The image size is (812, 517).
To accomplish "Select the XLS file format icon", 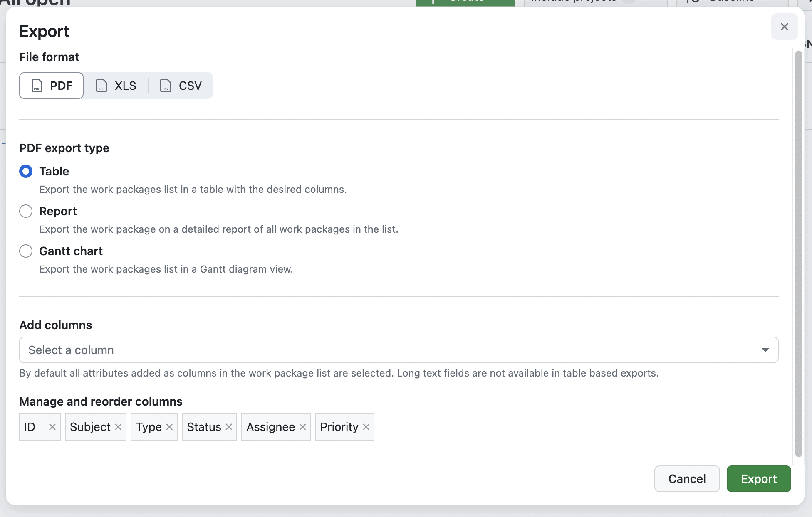I will pos(101,86).
